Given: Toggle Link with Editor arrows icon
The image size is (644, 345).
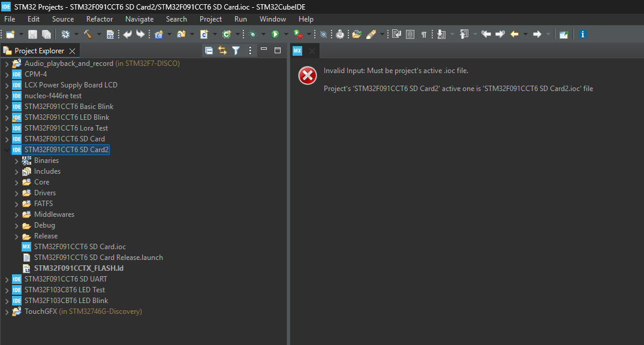Looking at the screenshot, I should click(x=222, y=50).
